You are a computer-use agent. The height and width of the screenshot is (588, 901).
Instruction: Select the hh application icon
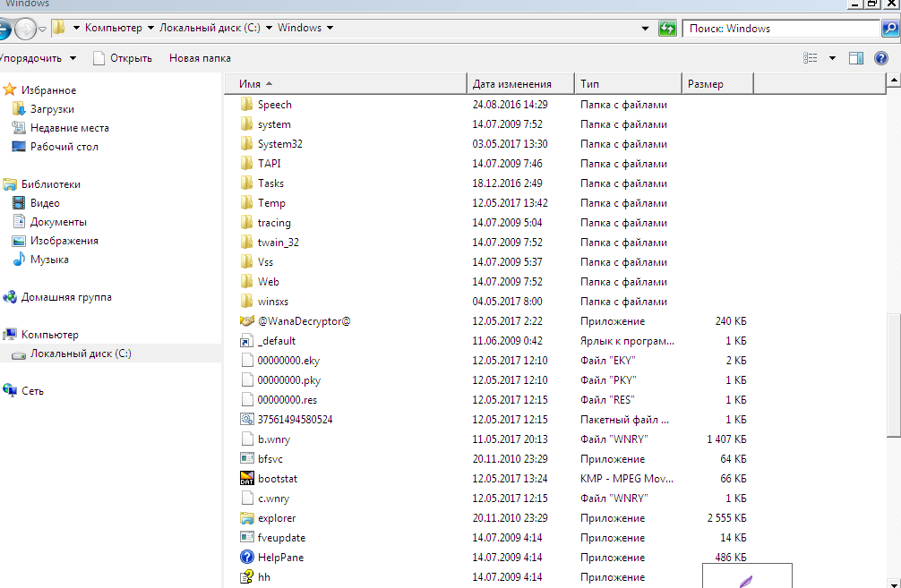pos(246,576)
